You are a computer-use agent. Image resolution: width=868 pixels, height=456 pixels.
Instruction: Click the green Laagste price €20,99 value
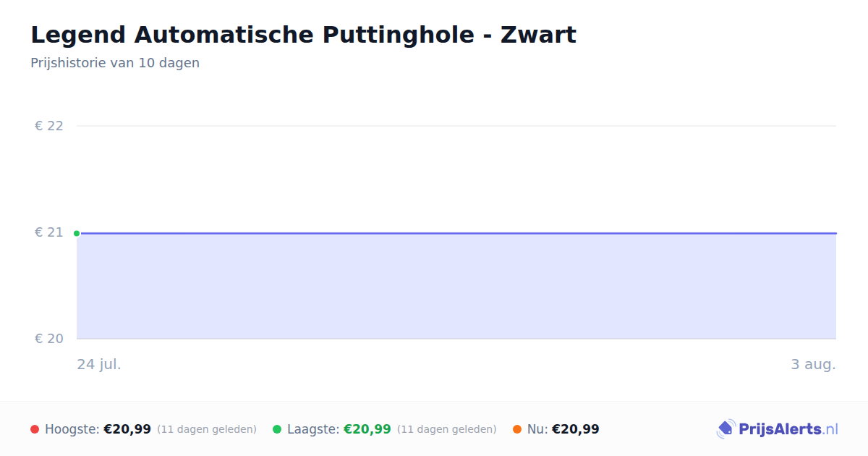[367, 429]
